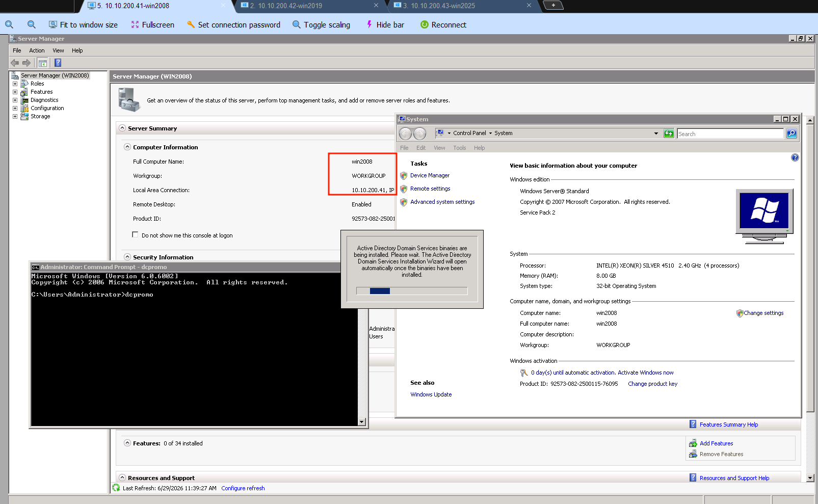Toggle Do not show me this console at logon

tap(135, 234)
